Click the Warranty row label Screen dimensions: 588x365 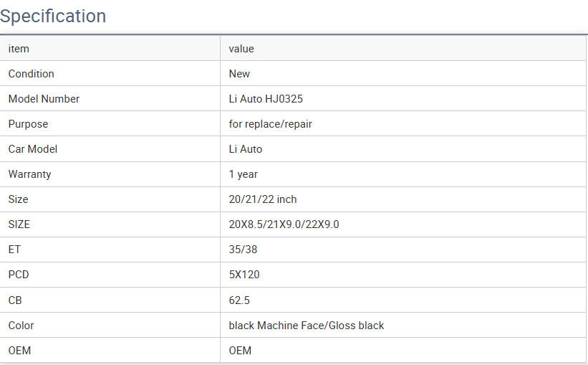coord(29,174)
